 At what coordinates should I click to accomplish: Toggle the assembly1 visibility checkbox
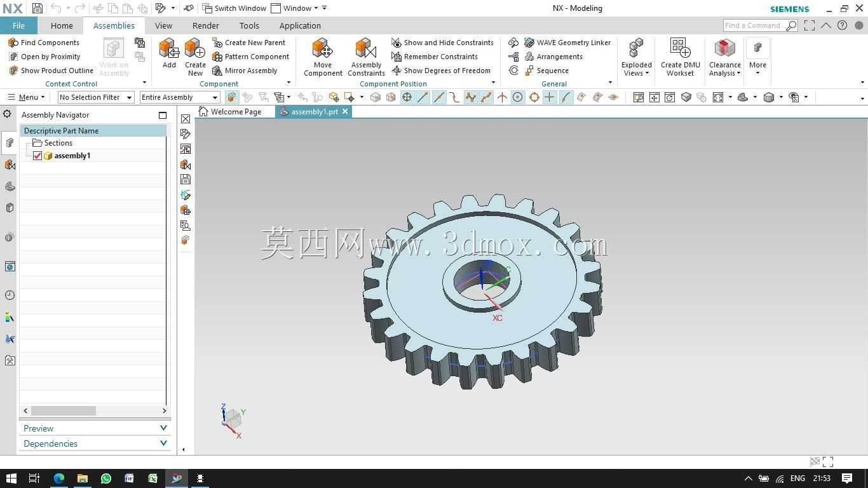coord(37,156)
